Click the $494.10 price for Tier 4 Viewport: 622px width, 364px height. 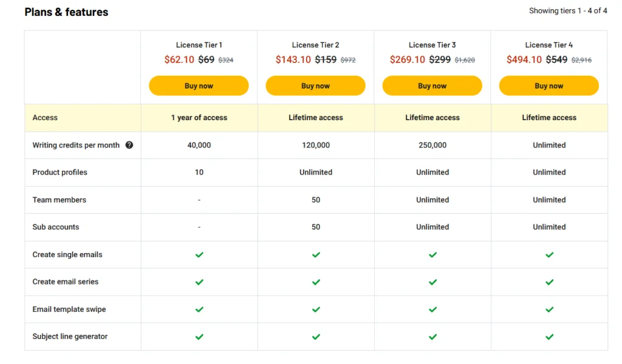524,59
